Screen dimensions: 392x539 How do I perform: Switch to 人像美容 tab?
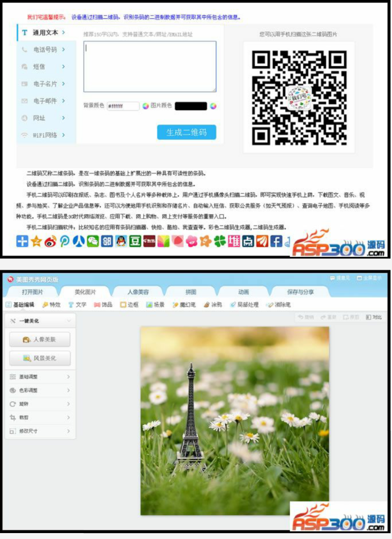pos(138,292)
